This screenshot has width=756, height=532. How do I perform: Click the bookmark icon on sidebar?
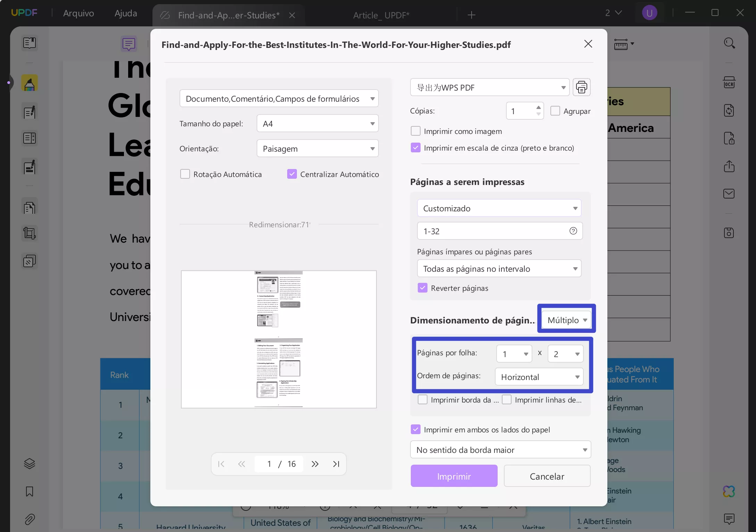click(x=30, y=491)
